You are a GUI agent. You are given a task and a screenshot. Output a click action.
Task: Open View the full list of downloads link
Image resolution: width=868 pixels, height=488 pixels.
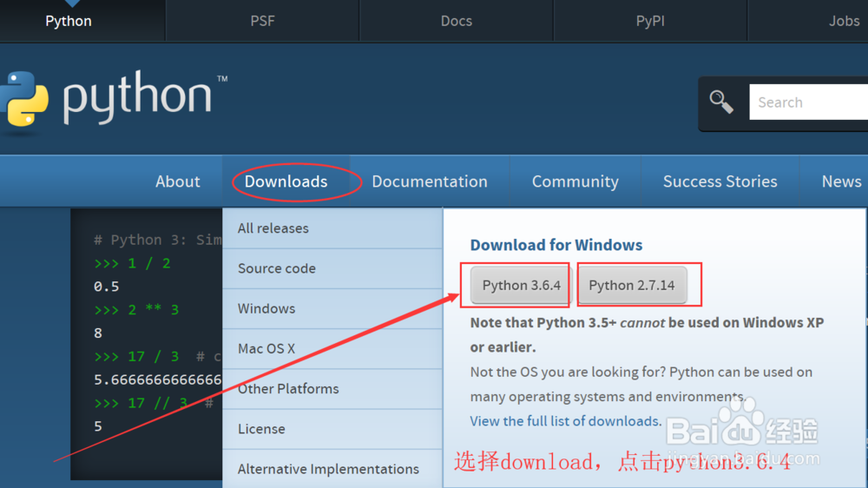coord(565,421)
